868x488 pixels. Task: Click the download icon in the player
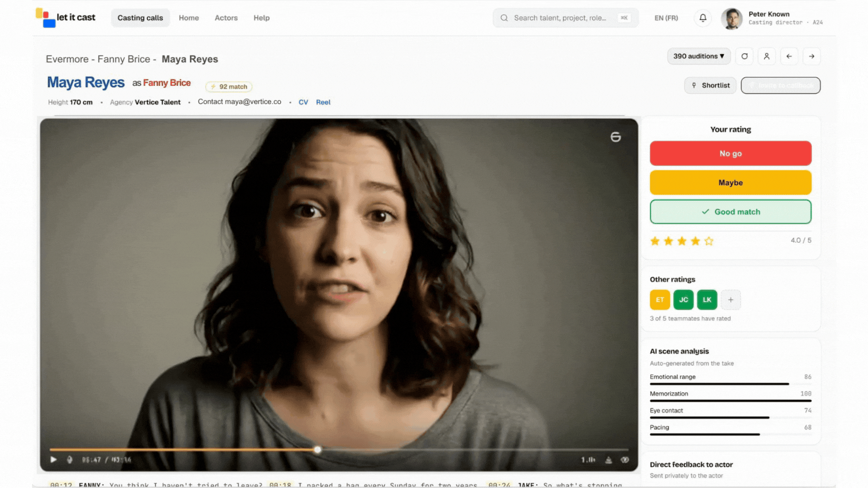pyautogui.click(x=609, y=460)
